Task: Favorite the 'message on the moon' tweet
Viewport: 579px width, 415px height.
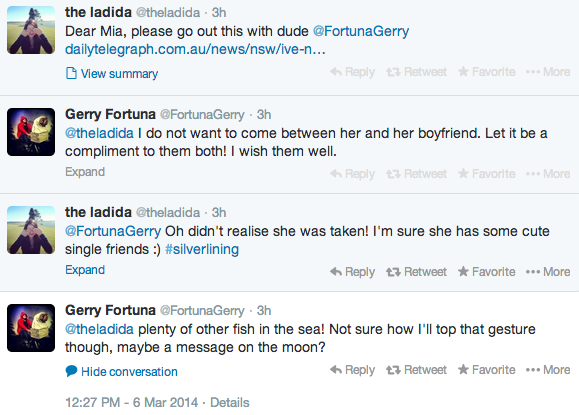Action: click(487, 370)
